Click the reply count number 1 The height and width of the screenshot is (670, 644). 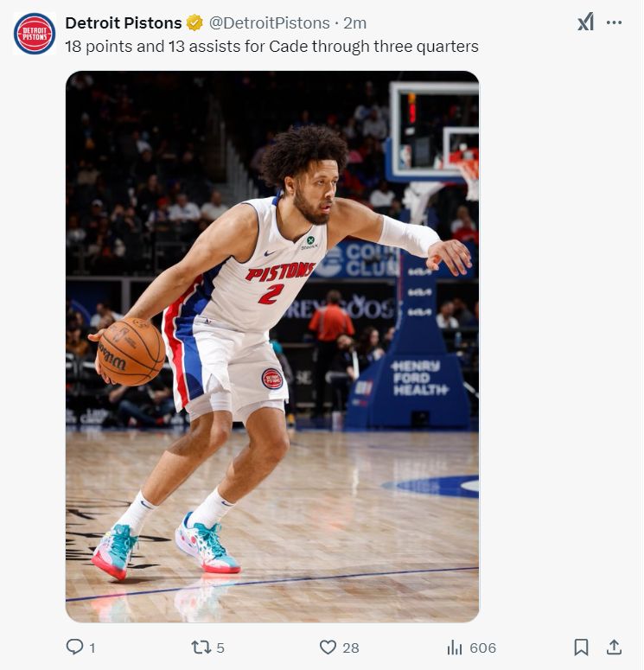[92, 648]
